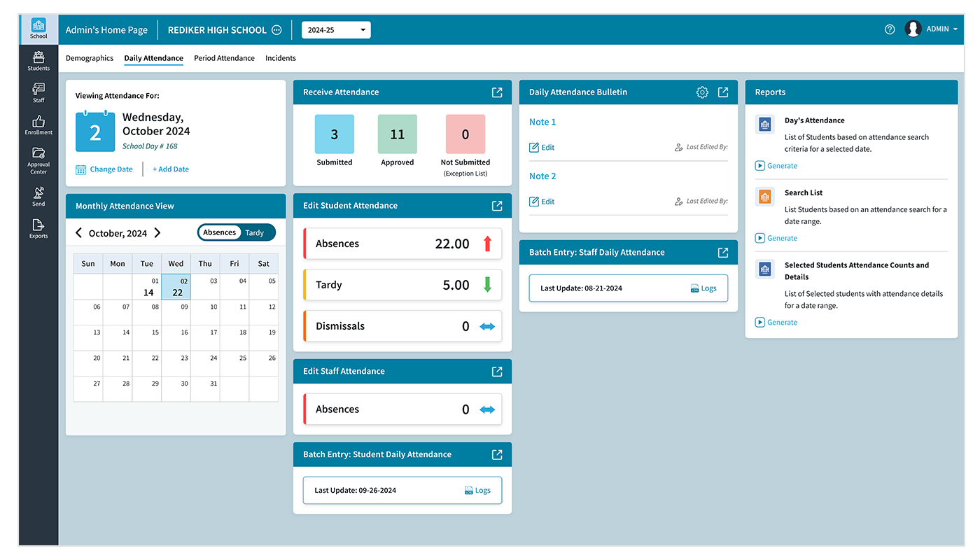Viewport: 980px width, 560px height.
Task: Open the 2024-25 school year dropdown
Action: coord(335,29)
